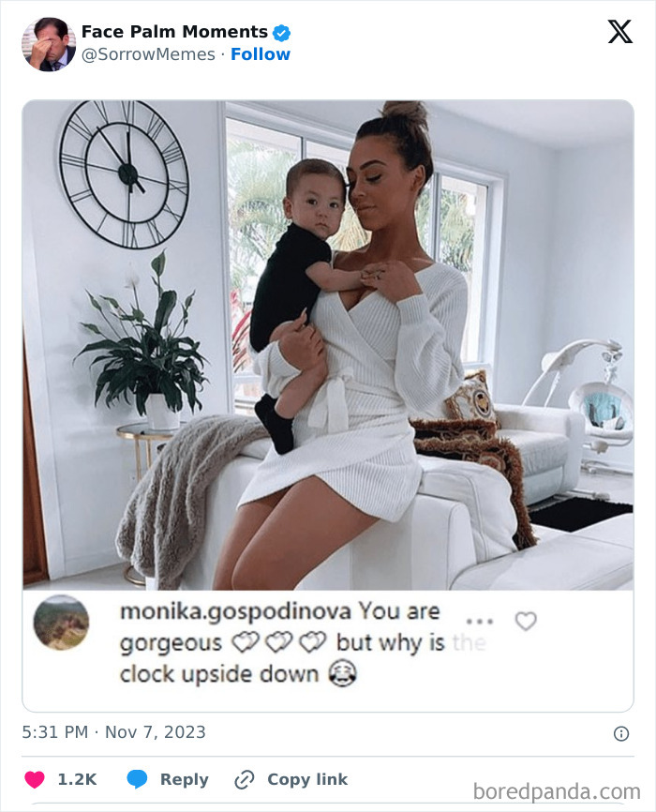Image resolution: width=656 pixels, height=812 pixels.
Task: Click the 1.2K likes count
Action: (77, 779)
